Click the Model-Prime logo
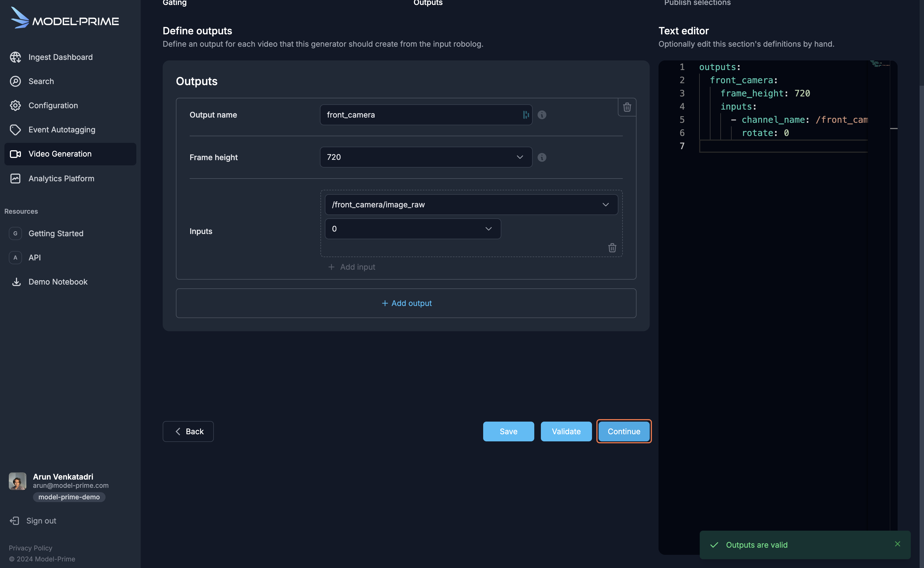Image resolution: width=924 pixels, height=568 pixels. tap(65, 18)
